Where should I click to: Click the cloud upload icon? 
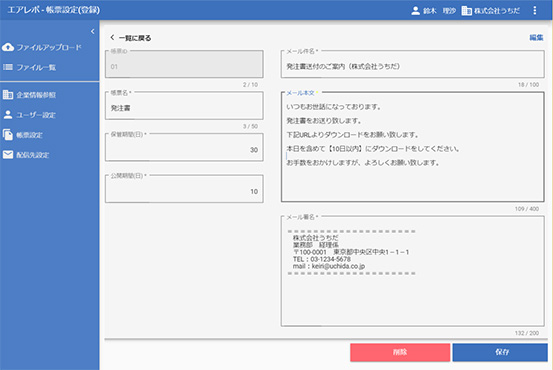coord(8,47)
